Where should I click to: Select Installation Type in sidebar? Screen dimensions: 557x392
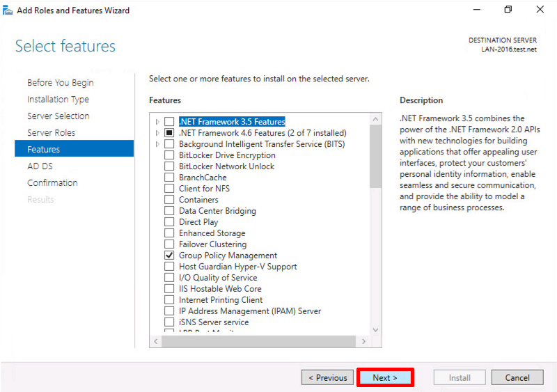(x=58, y=99)
